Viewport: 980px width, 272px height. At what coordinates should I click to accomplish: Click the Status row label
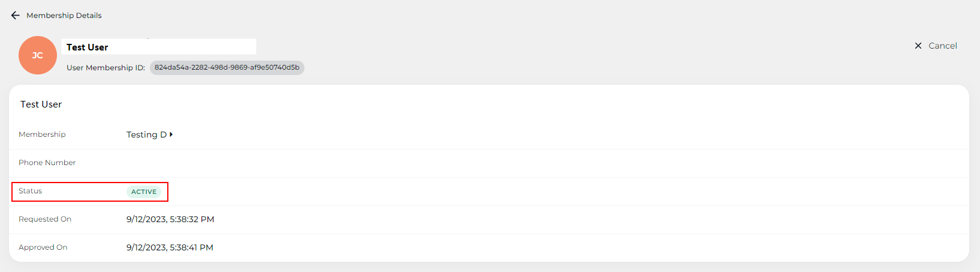pyautogui.click(x=30, y=191)
